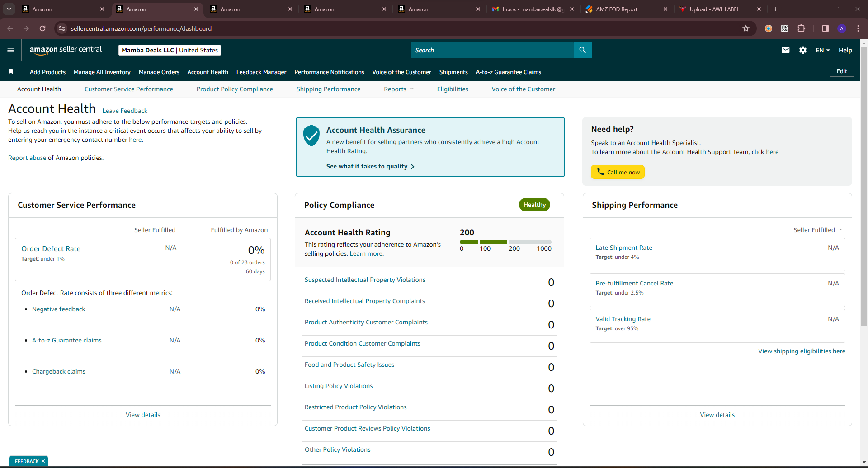Click the search magnifier button
This screenshot has width=868, height=468.
pos(582,50)
